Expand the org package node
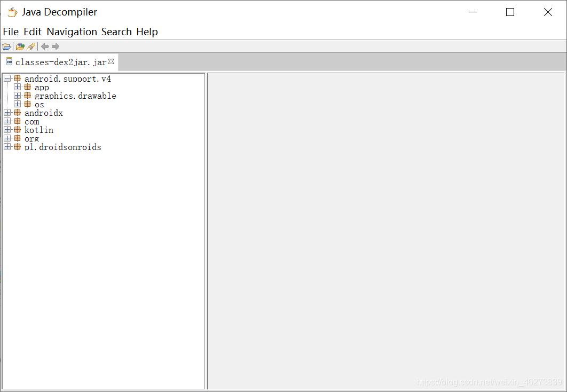 point(7,138)
